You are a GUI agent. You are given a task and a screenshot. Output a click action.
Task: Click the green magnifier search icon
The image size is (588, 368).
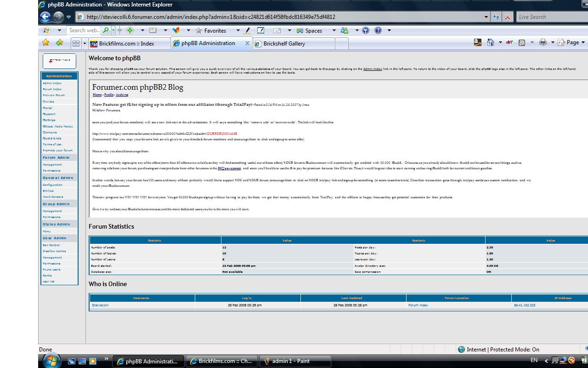[x=106, y=30]
